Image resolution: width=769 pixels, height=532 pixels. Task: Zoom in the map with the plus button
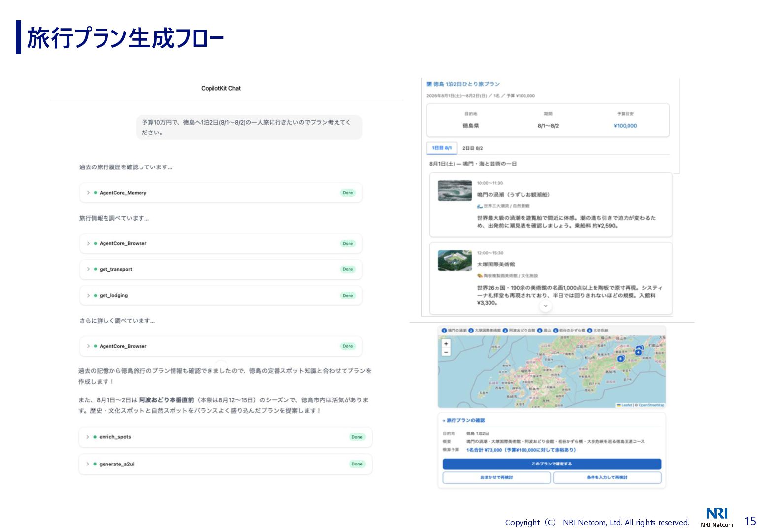point(446,344)
